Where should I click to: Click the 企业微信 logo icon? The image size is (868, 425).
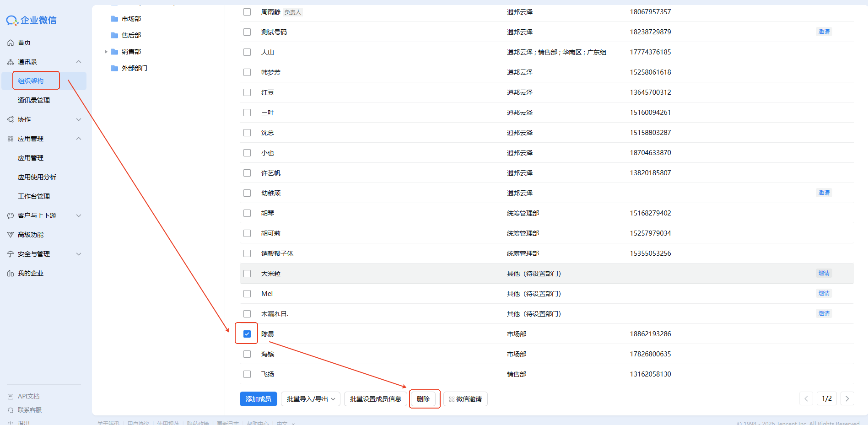12,21
